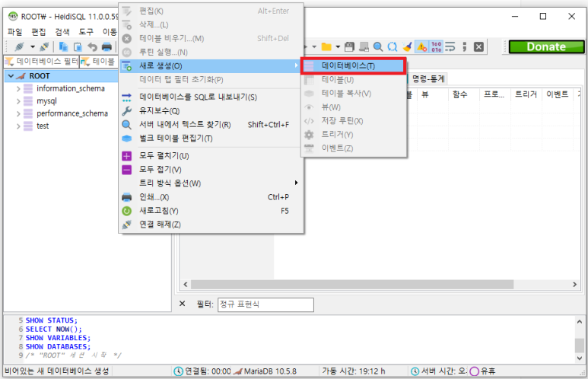The width and height of the screenshot is (588, 379).
Task: Click the magnifier find-text toolbar icon
Action: (x=378, y=47)
